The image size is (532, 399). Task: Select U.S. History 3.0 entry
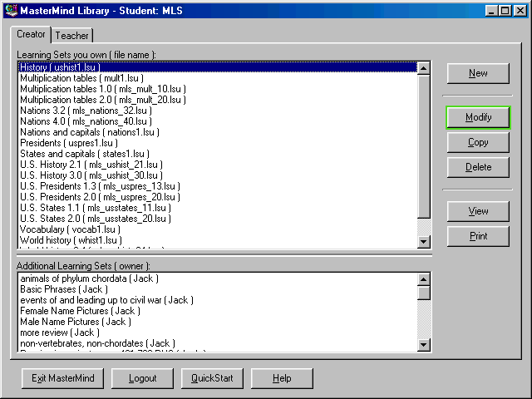(x=218, y=175)
